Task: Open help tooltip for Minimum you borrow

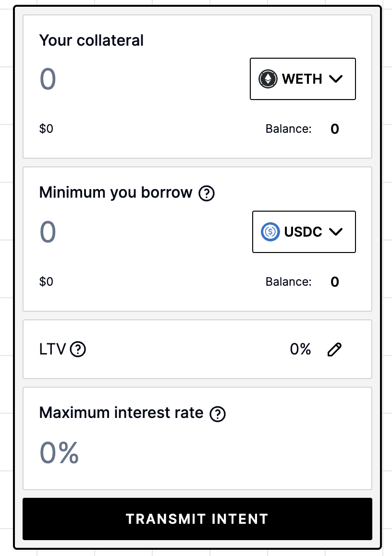Action: (x=207, y=194)
